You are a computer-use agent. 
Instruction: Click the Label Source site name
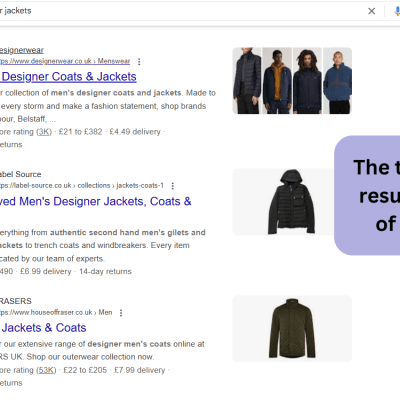pyautogui.click(x=20, y=174)
